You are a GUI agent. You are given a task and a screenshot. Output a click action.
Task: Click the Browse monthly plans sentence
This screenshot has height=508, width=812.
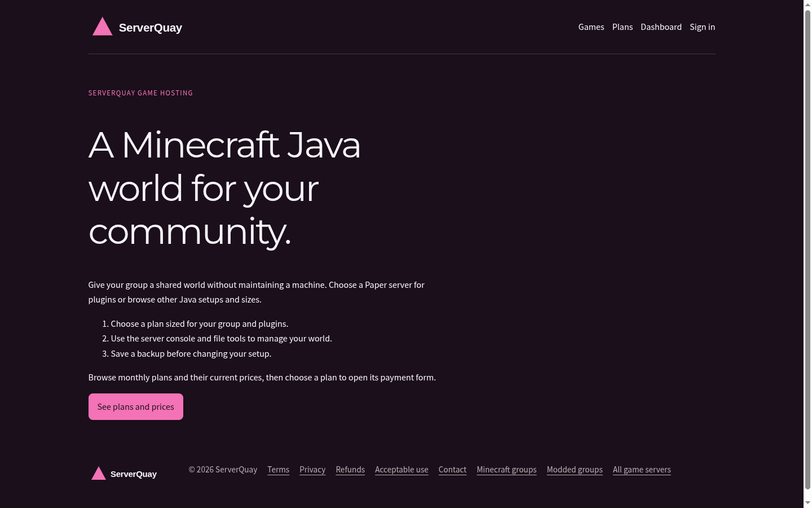(262, 378)
